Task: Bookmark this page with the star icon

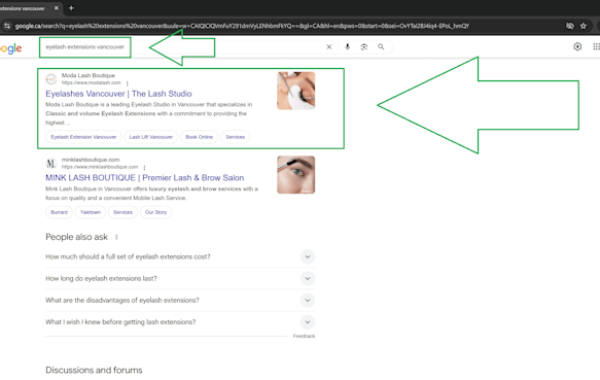Action: pyautogui.click(x=583, y=26)
